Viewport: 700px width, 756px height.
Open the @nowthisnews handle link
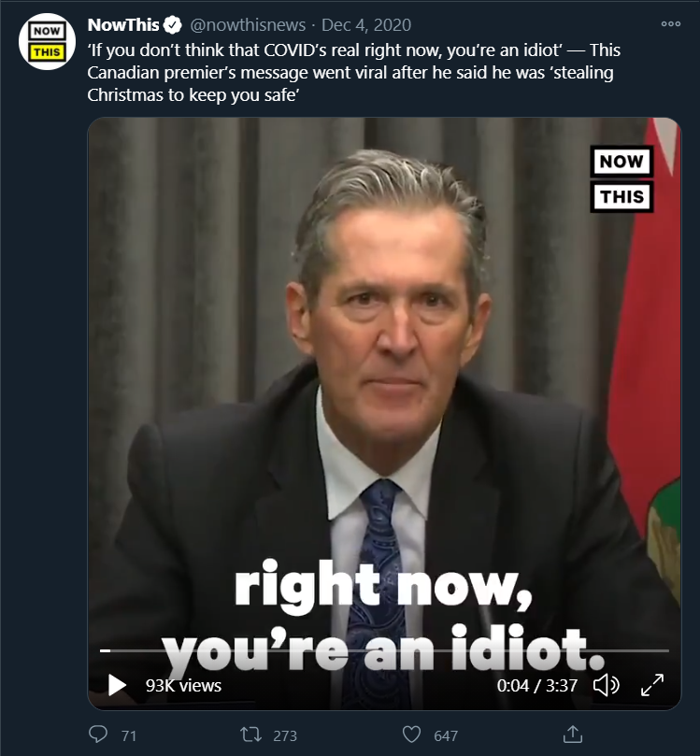pos(246,25)
